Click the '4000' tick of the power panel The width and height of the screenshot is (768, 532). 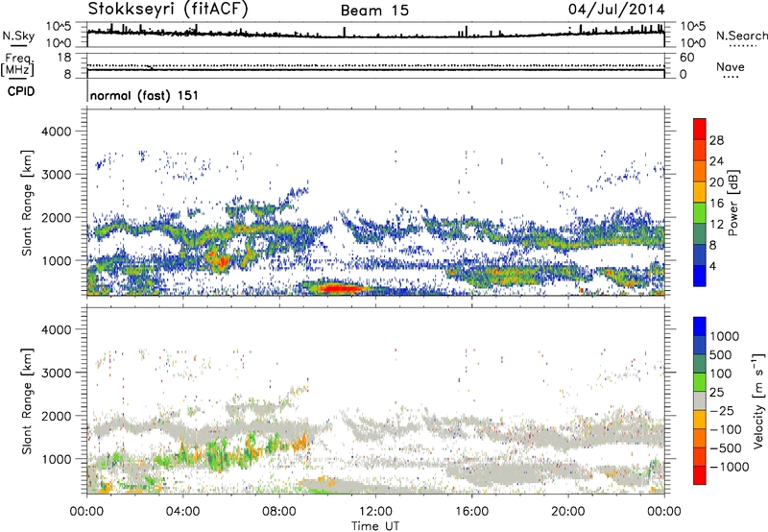[x=56, y=132]
